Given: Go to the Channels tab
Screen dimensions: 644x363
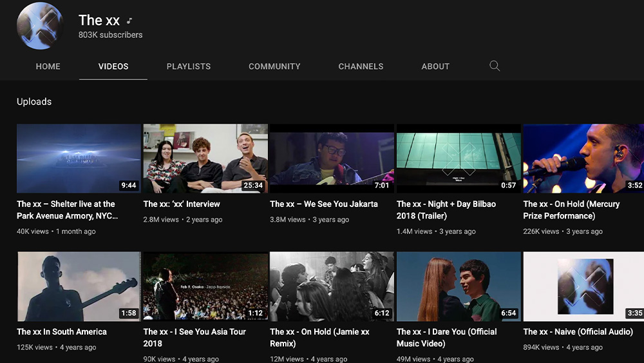Looking at the screenshot, I should (361, 66).
